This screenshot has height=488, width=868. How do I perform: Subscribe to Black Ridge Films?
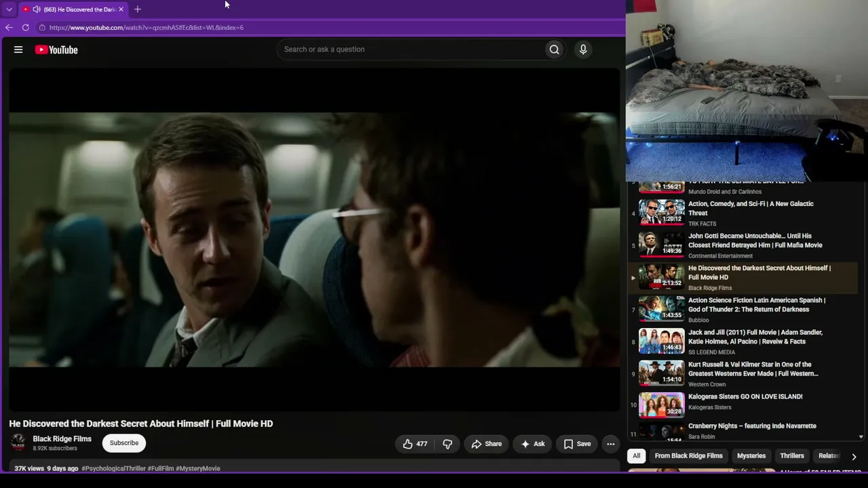pos(124,443)
